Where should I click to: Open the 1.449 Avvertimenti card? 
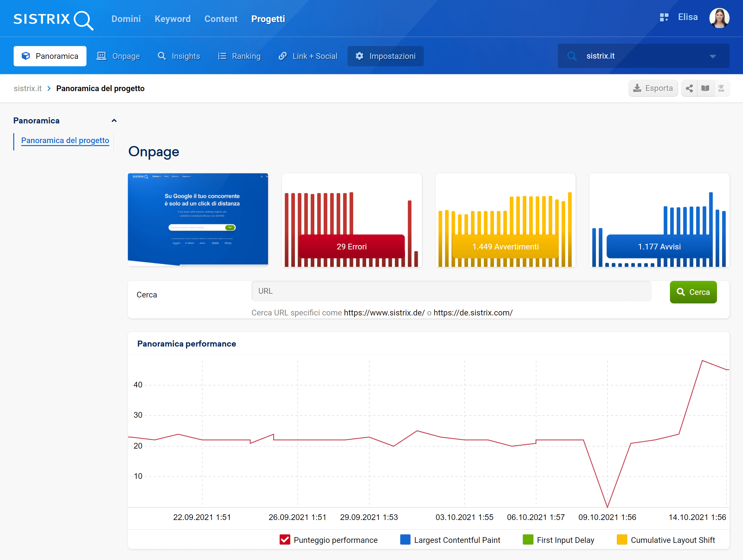coord(506,220)
